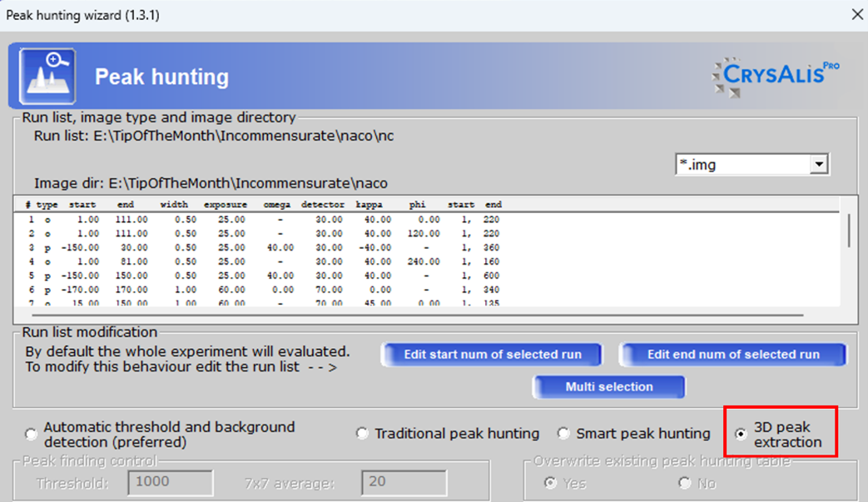Open the Multi selection dialog
The image size is (868, 502).
(x=608, y=386)
